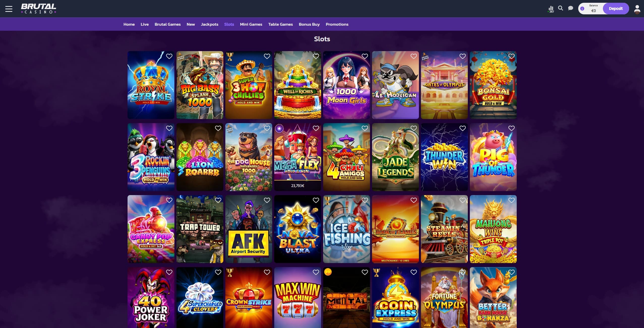Go to the Home tab
This screenshot has width=644, height=328.
click(129, 24)
